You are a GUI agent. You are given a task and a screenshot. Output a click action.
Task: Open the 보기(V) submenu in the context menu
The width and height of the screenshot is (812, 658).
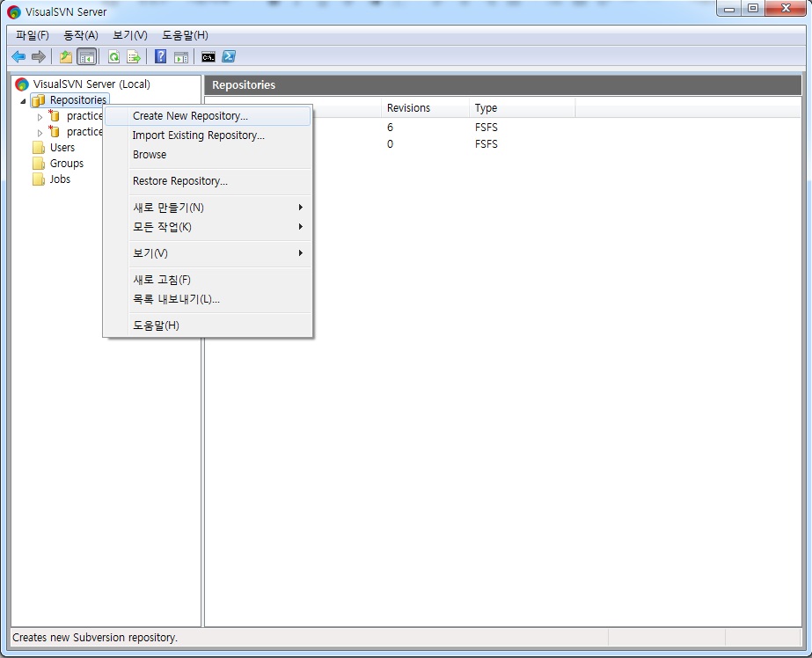208,253
